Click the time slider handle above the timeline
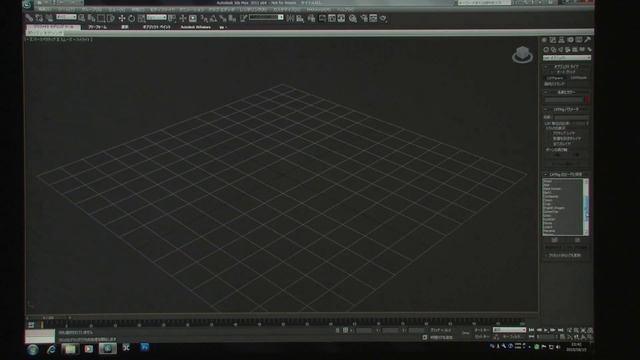640x360 pixels. pyautogui.click(x=48, y=317)
